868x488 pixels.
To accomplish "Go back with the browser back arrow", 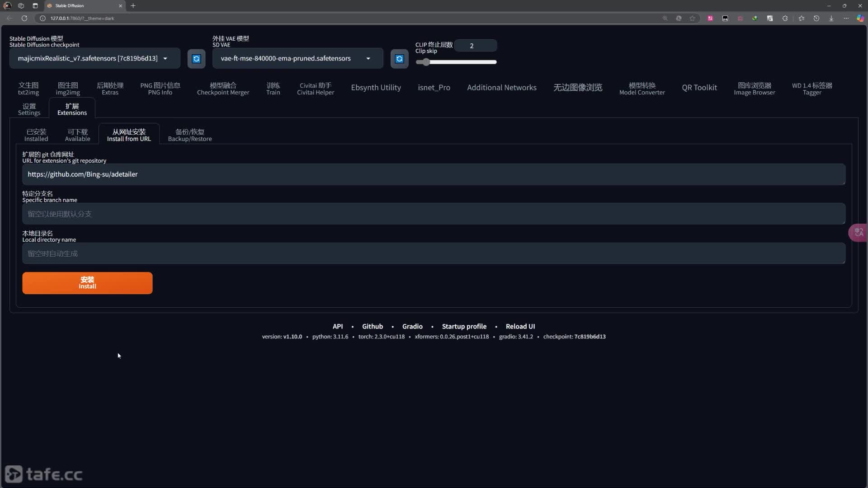I will click(9, 19).
